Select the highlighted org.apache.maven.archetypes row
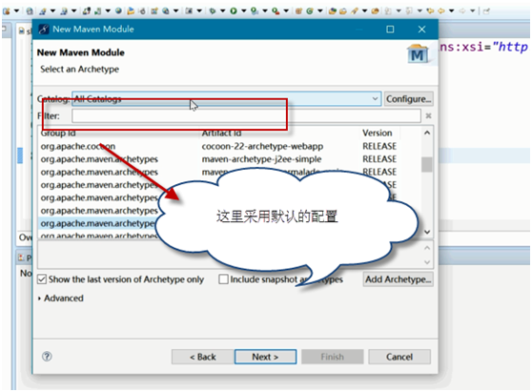The image size is (532, 392). [97, 224]
